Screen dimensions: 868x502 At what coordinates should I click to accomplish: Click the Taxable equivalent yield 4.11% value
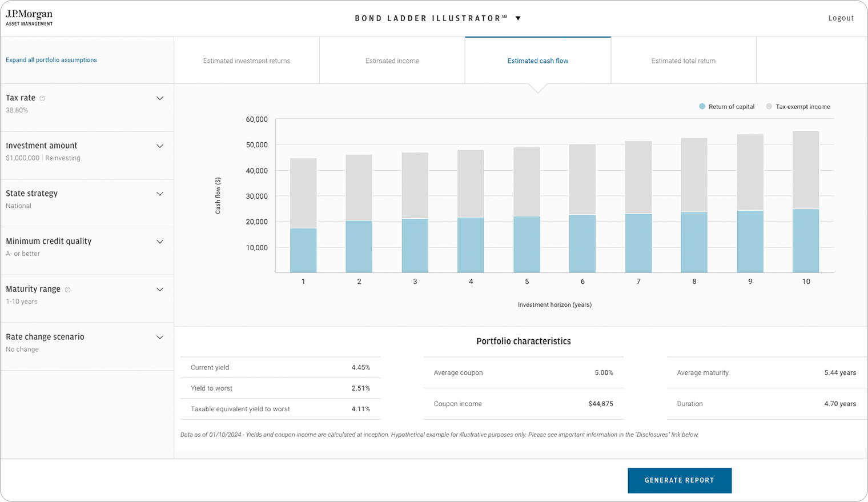click(x=361, y=409)
